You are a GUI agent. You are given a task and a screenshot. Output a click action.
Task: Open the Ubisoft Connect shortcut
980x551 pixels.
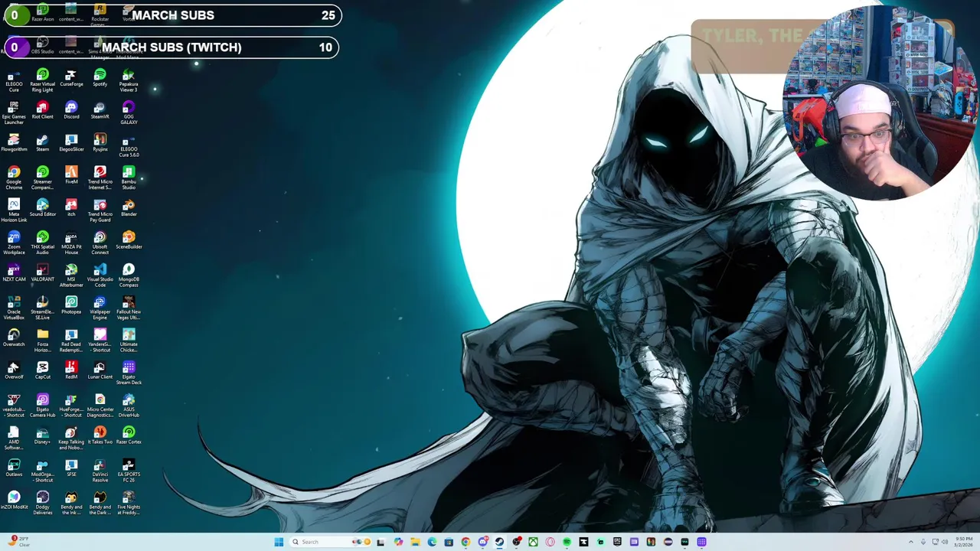(x=100, y=243)
